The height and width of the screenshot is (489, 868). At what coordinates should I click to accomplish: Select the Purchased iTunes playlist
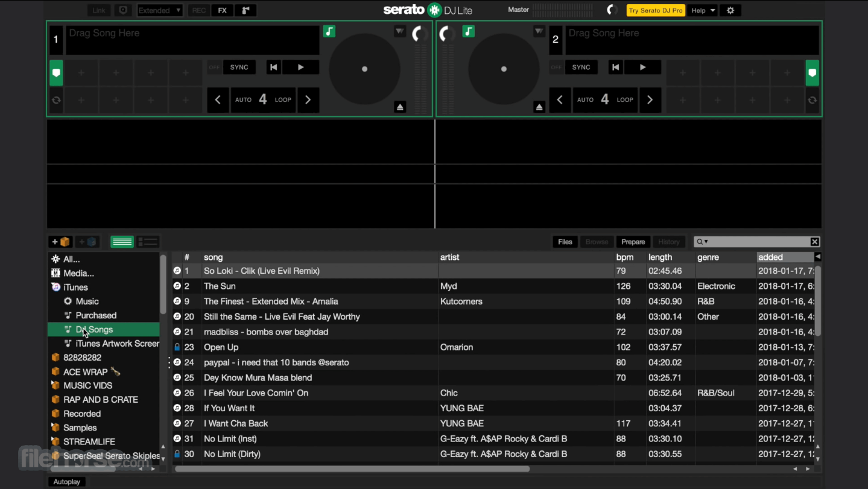[96, 315]
